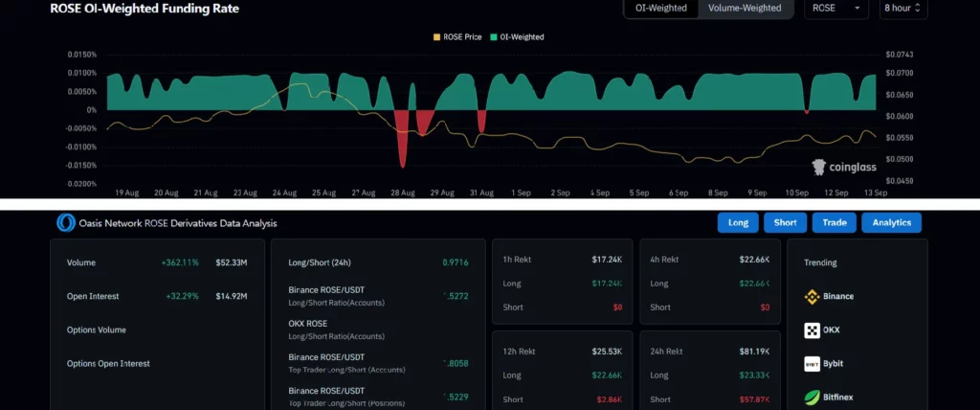Switch to the Volume-Weighted tab

point(745,8)
